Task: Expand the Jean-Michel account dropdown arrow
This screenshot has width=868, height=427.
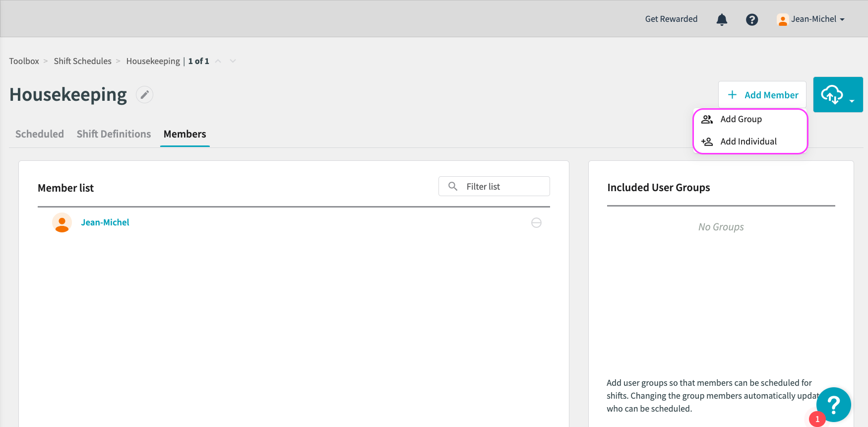Action: point(842,19)
